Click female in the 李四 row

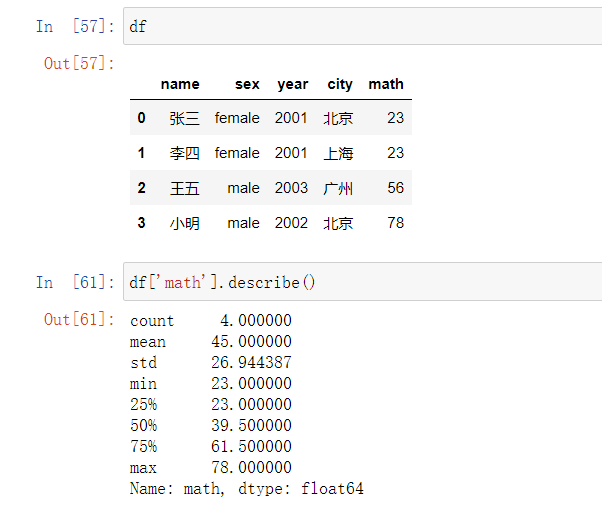point(237,153)
